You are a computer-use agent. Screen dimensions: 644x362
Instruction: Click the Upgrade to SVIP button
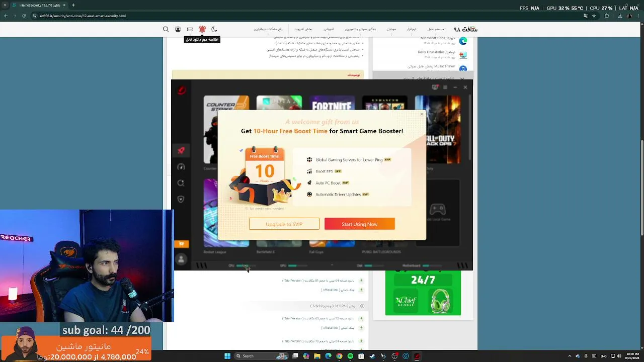284,224
